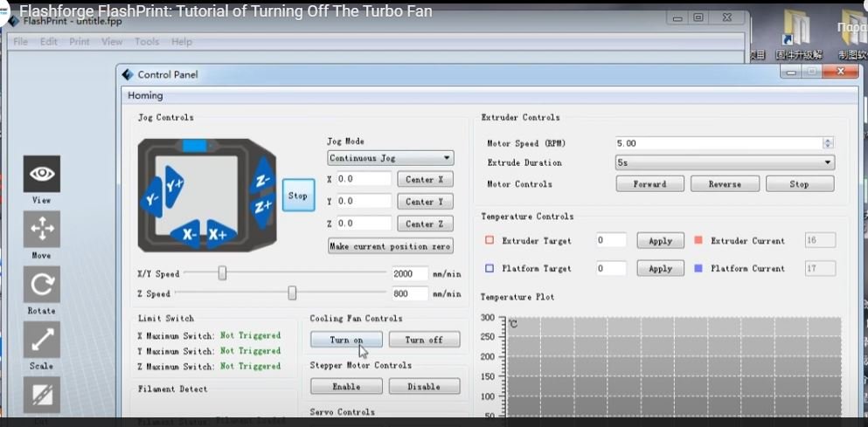Focus the Z Speed value field

(x=410, y=293)
